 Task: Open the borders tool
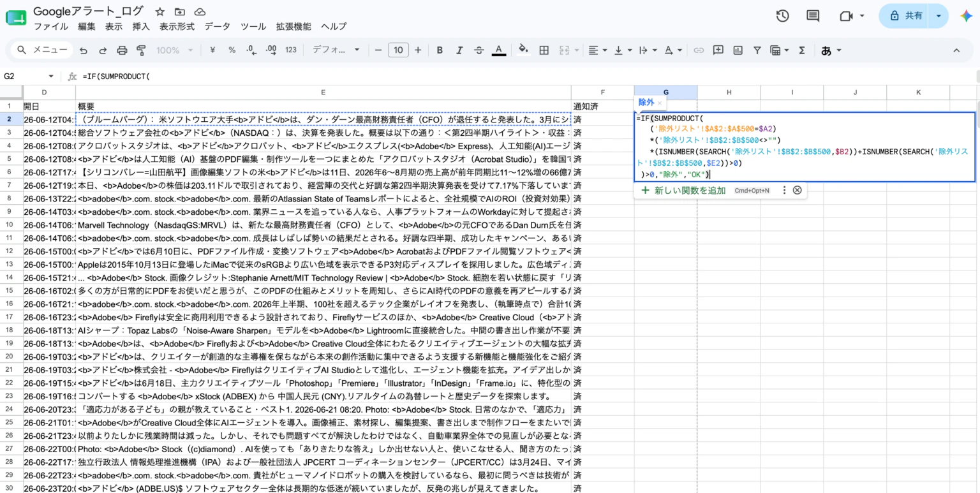point(544,50)
